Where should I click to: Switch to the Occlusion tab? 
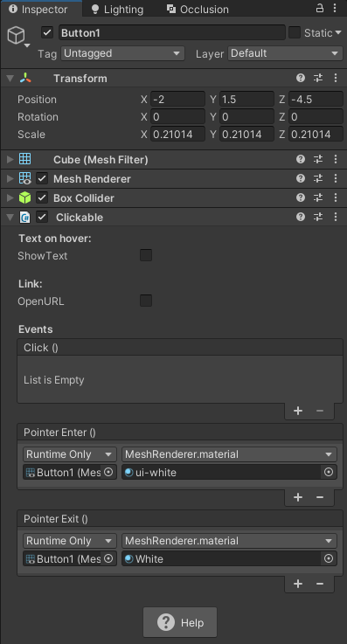[x=198, y=9]
